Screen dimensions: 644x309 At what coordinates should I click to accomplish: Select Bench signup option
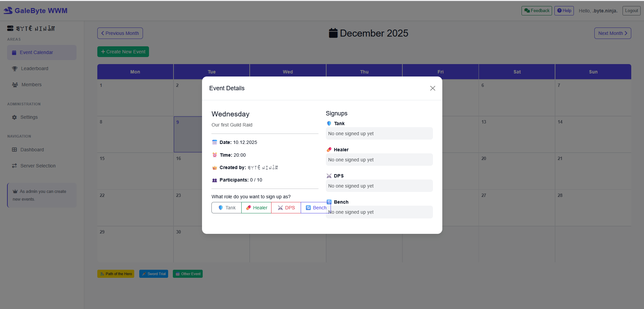tap(316, 208)
